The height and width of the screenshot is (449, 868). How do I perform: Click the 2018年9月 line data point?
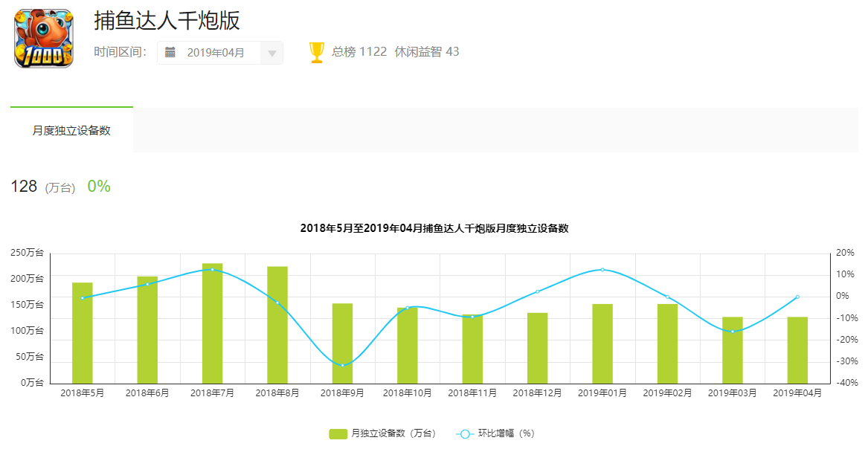pyautogui.click(x=342, y=365)
